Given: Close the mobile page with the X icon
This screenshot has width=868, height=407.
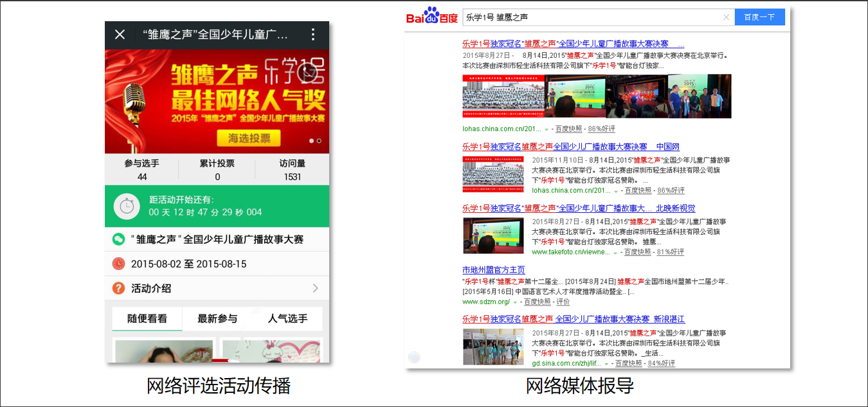Looking at the screenshot, I should tap(120, 35).
